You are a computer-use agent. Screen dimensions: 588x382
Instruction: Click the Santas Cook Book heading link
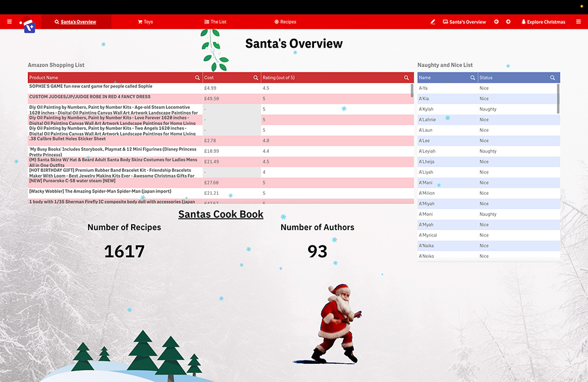click(220, 214)
